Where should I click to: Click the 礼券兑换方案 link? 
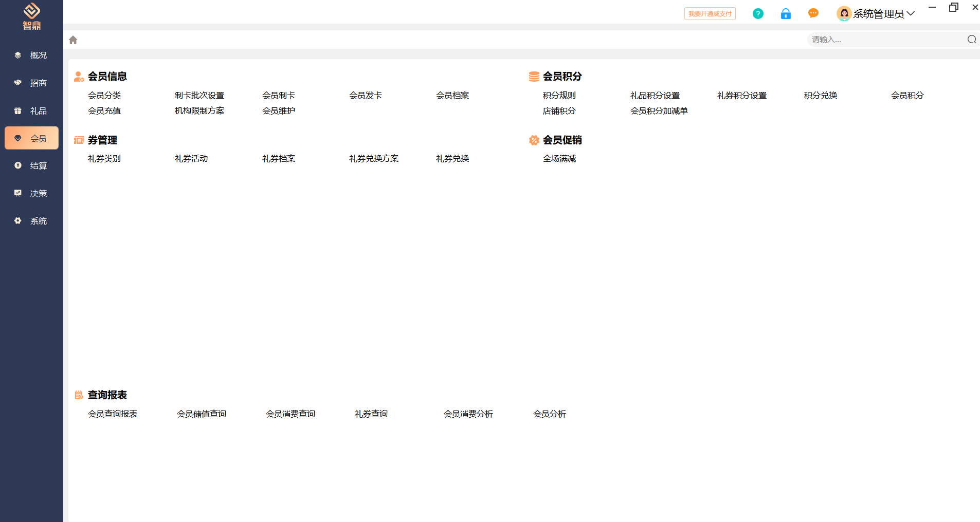[x=373, y=159]
